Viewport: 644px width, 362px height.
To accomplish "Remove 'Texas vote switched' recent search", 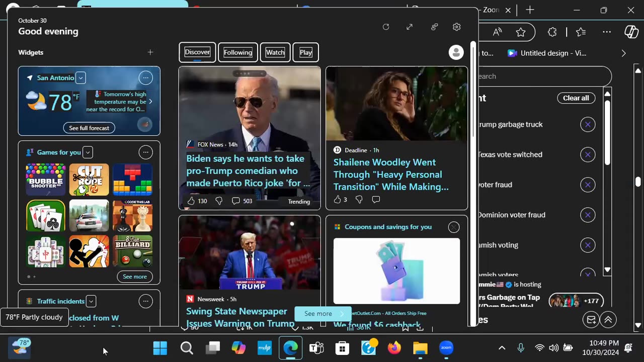I will tap(588, 154).
